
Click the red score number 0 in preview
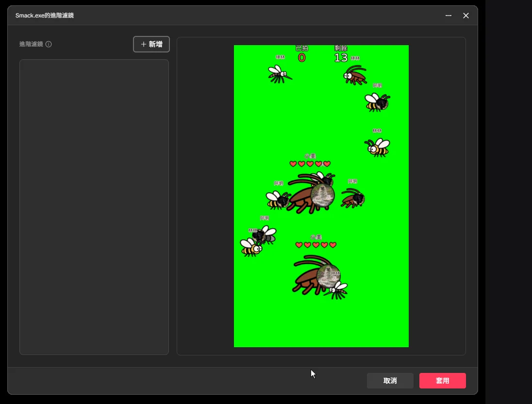tap(301, 58)
